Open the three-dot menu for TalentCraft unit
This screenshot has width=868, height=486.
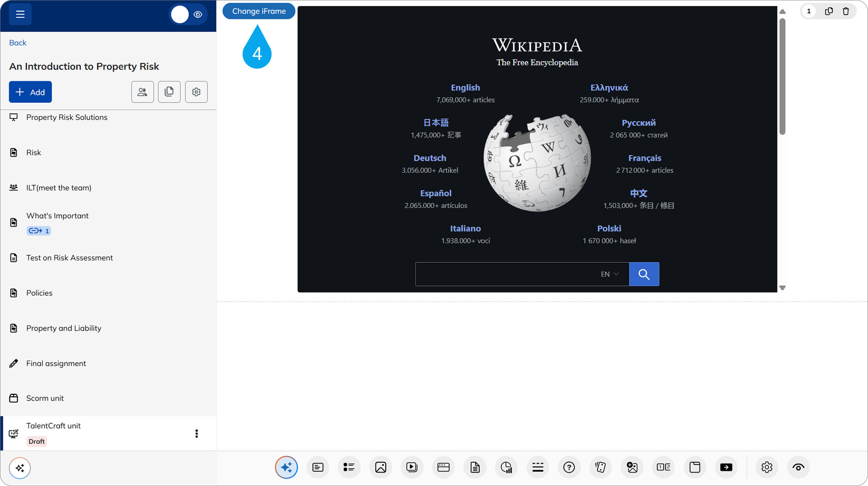tap(196, 434)
